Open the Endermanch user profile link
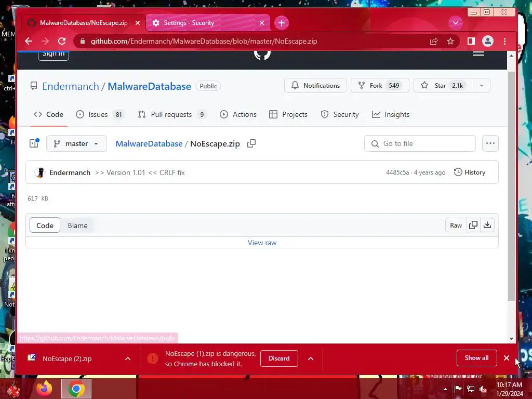Image resolution: width=532 pixels, height=399 pixels. (71, 87)
